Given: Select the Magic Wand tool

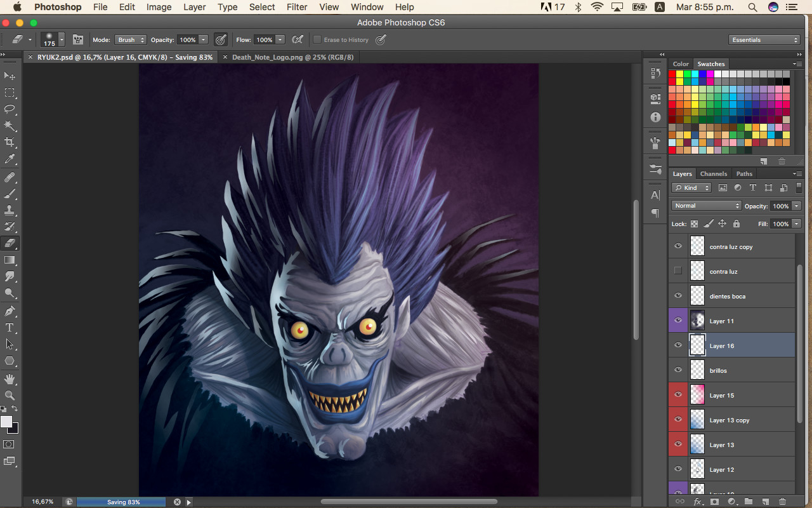Looking at the screenshot, I should tap(10, 126).
